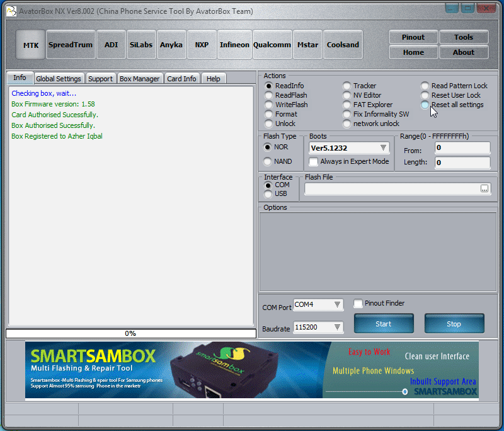Screen dimensions: 504x431
Task: Select Fix Informality SW option
Action: click(x=375, y=114)
